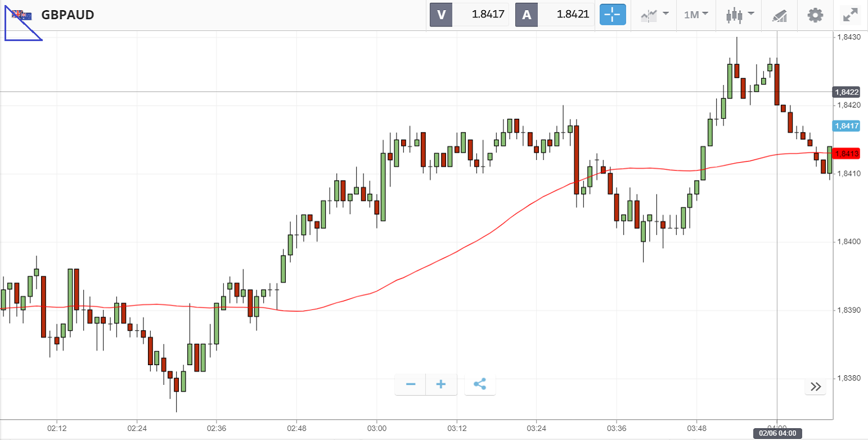Click the 1.8422 crosshair price label
This screenshot has height=440, width=868.
[x=847, y=92]
